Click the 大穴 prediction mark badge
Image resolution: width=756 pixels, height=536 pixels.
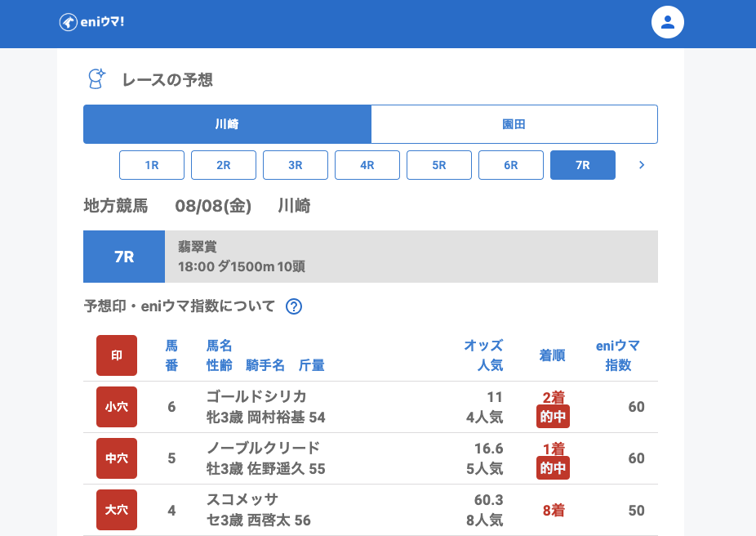(117, 510)
